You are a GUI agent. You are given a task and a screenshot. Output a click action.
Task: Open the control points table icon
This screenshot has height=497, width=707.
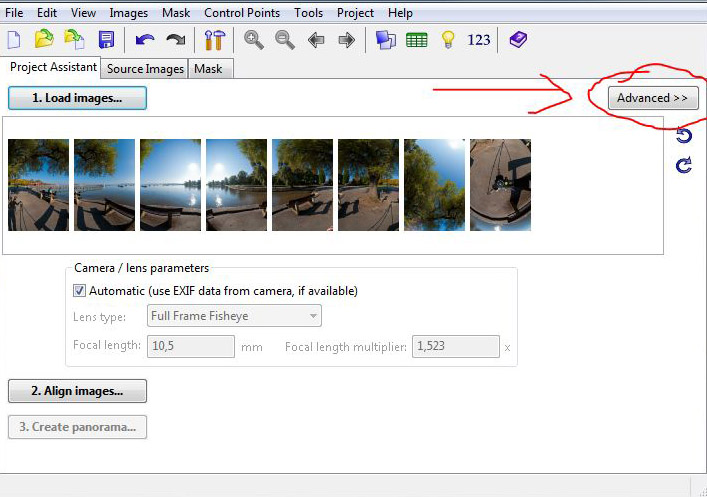(x=417, y=40)
